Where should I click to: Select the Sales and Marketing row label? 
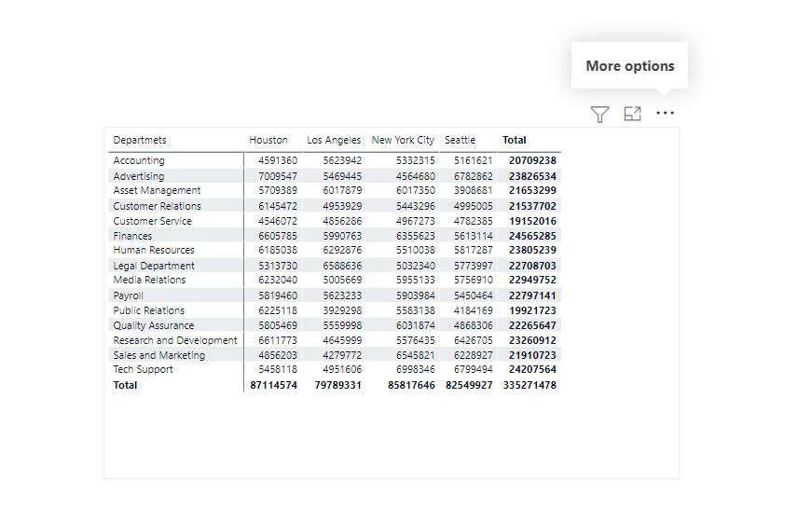click(159, 356)
